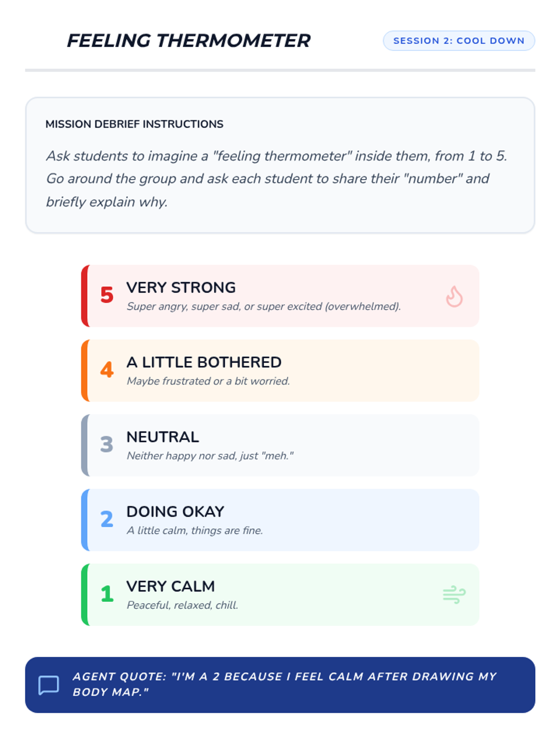Click the Mission Debrief Instructions heading
The width and height of the screenshot is (560, 747).
pos(134,124)
